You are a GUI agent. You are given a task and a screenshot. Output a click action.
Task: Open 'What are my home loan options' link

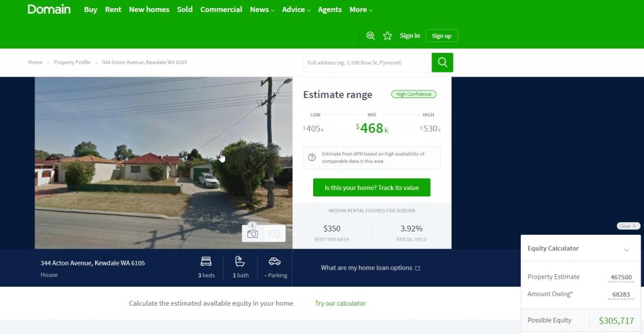pos(370,268)
